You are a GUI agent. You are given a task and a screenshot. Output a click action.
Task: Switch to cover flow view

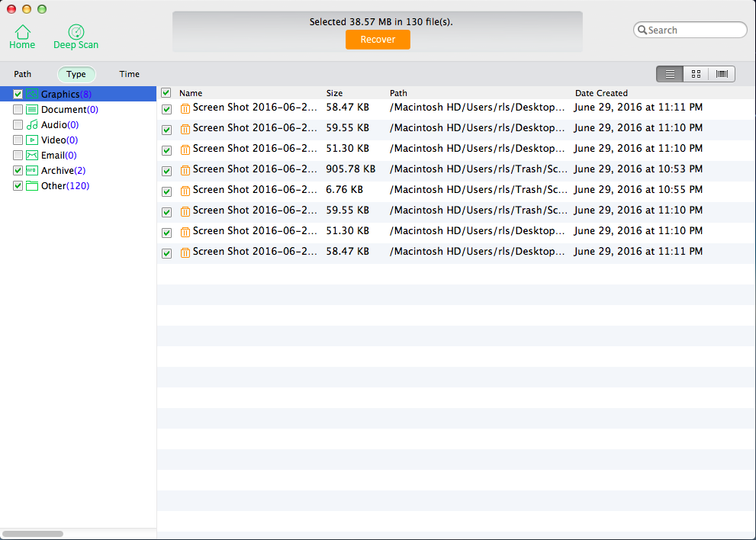(x=721, y=74)
